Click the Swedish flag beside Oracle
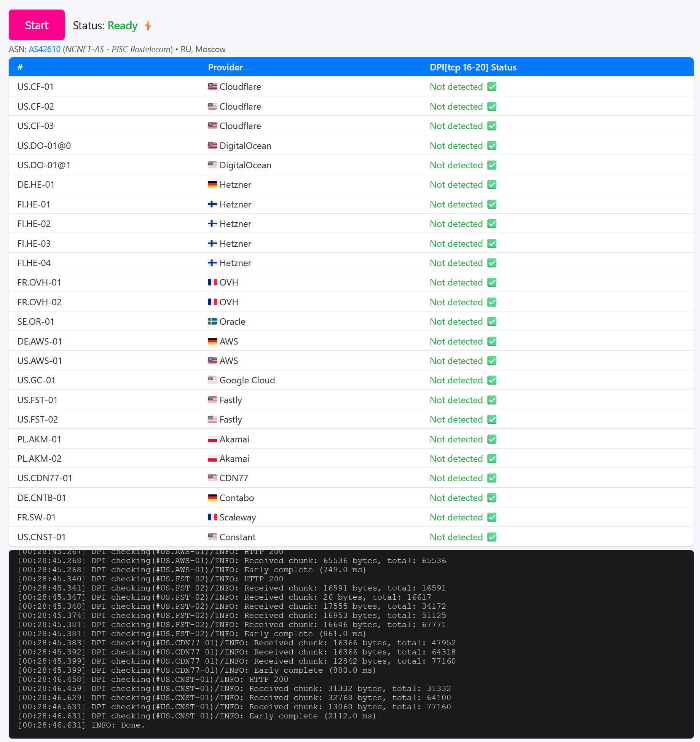Screen dimensions: 700x742 point(212,321)
